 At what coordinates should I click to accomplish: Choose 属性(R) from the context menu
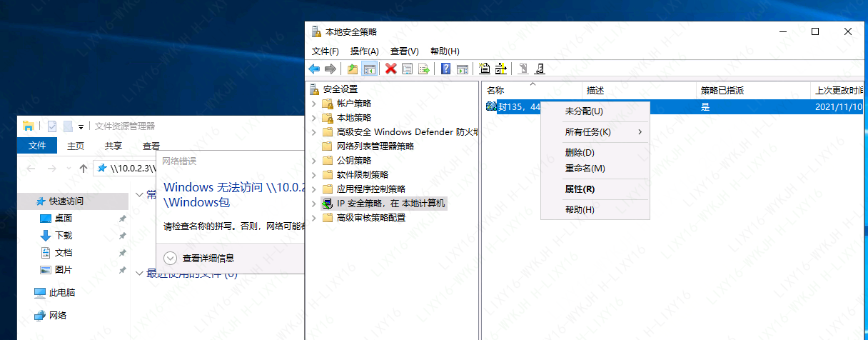[596, 189]
